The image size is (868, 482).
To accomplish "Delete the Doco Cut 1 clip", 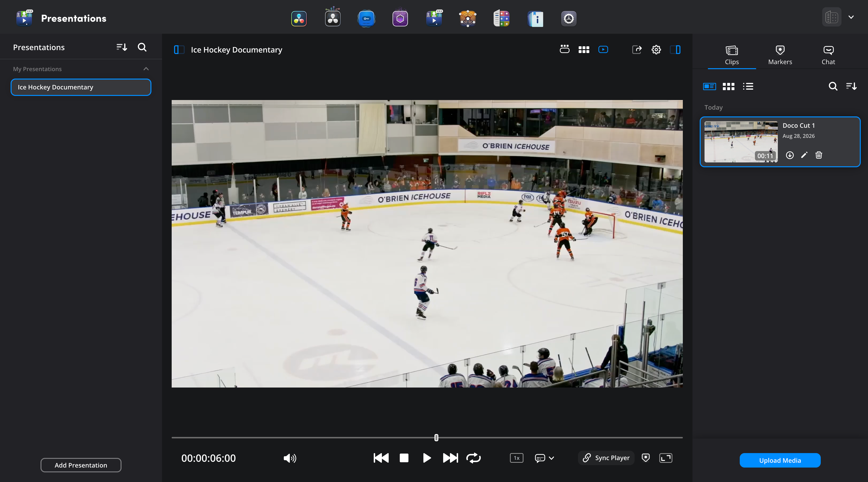I will tap(819, 155).
